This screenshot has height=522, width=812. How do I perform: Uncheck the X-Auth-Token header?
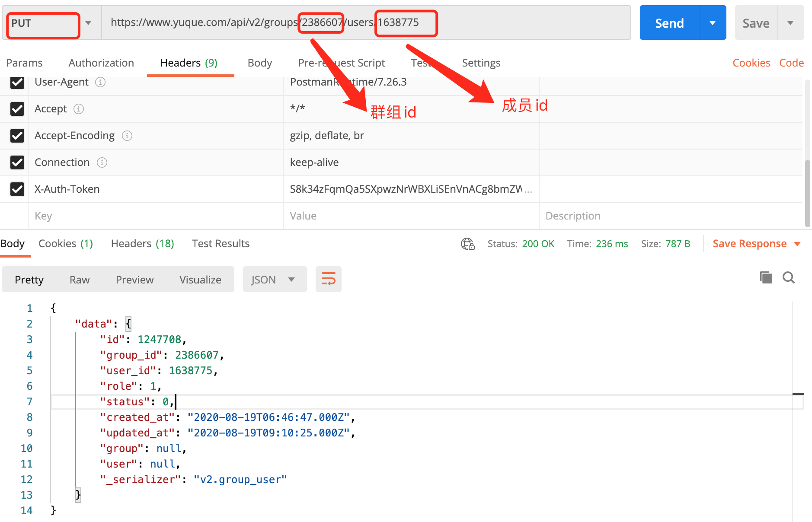(17, 189)
